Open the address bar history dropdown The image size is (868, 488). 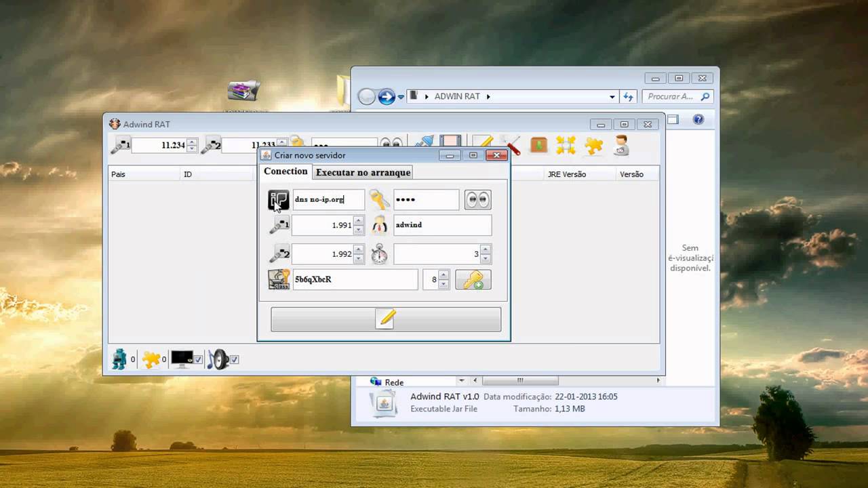pos(612,97)
